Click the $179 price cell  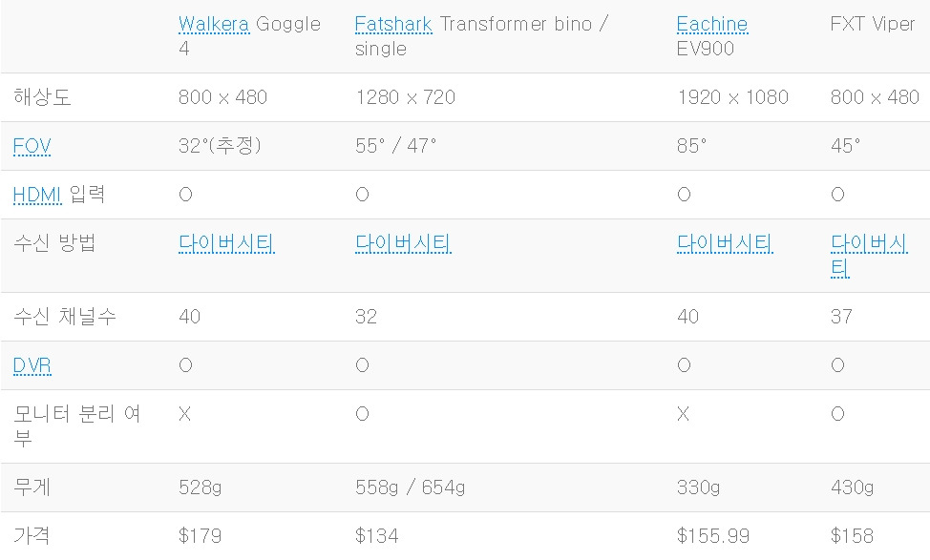click(x=200, y=535)
